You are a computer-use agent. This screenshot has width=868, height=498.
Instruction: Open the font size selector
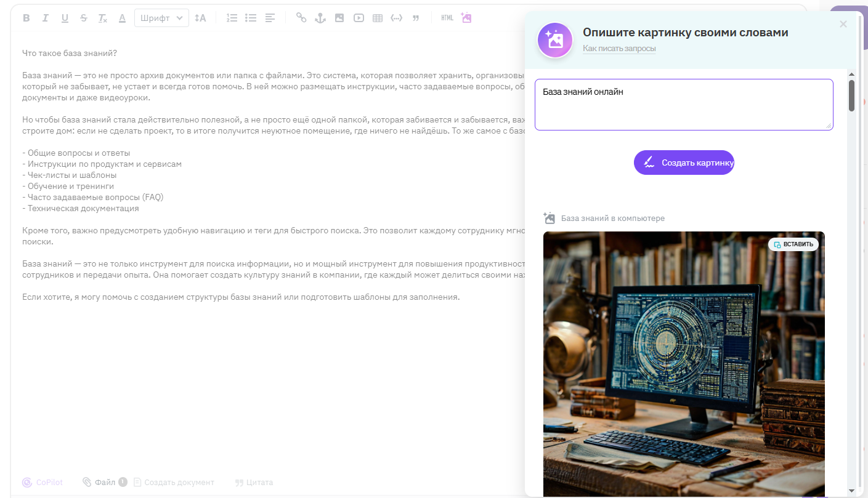[200, 18]
